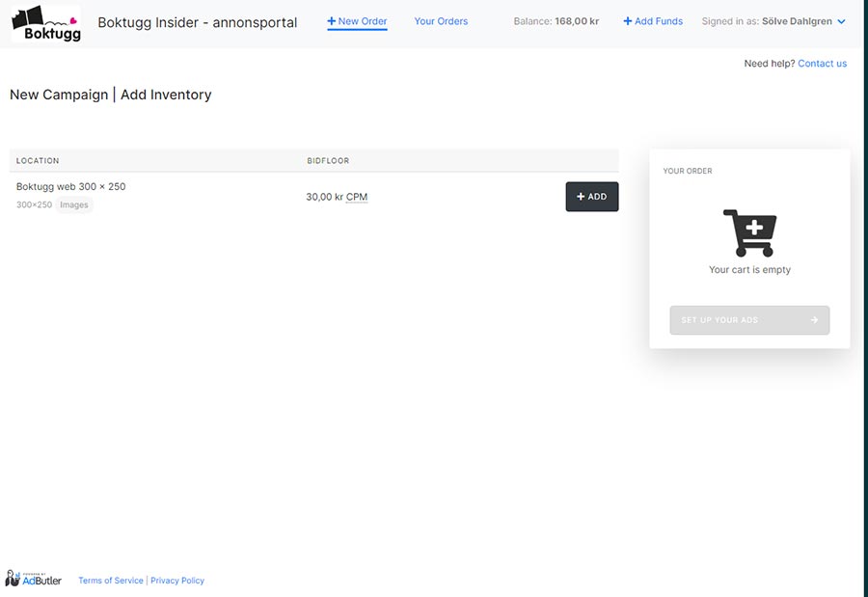Viewport: 868px width, 597px height.
Task: Open the New Order tab
Action: point(357,21)
